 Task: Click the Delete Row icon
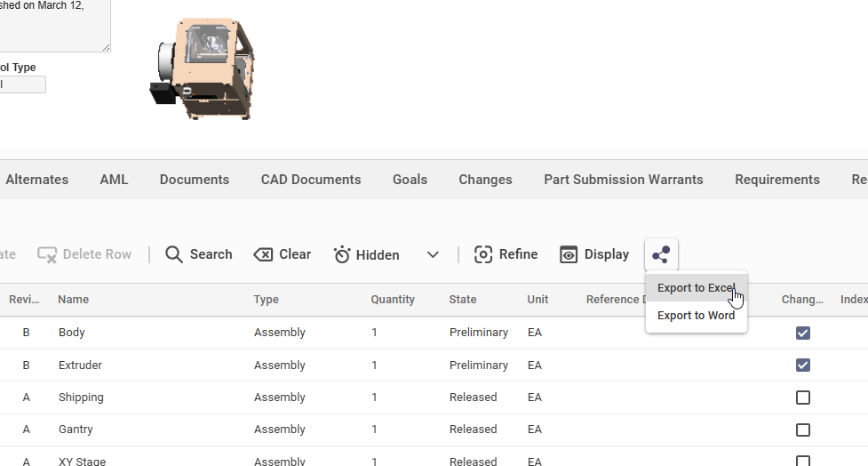(47, 254)
